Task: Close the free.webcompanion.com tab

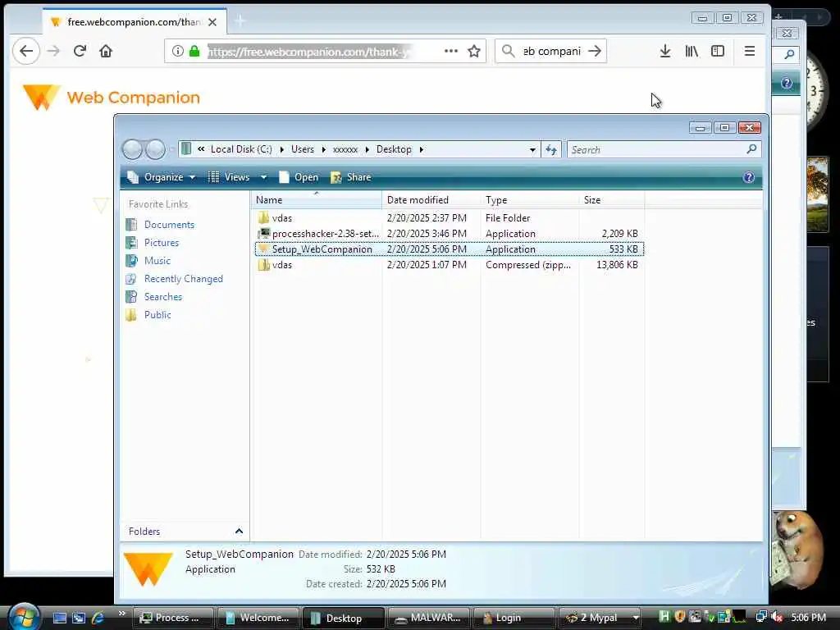Action: [x=212, y=22]
